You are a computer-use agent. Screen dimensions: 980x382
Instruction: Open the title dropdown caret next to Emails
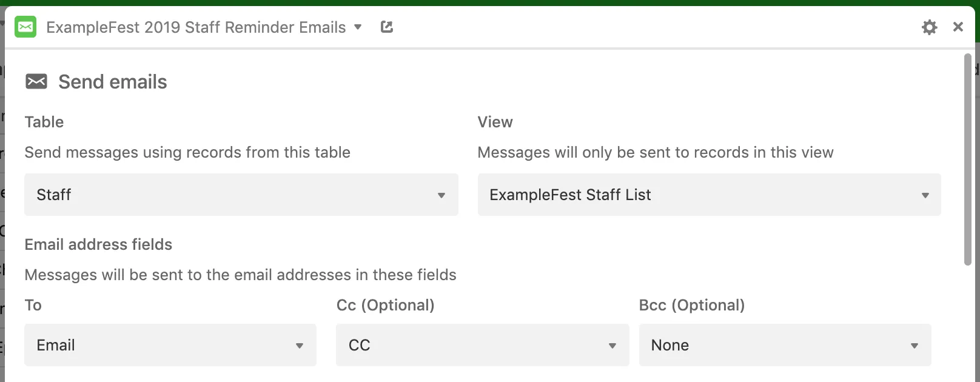coord(358,27)
